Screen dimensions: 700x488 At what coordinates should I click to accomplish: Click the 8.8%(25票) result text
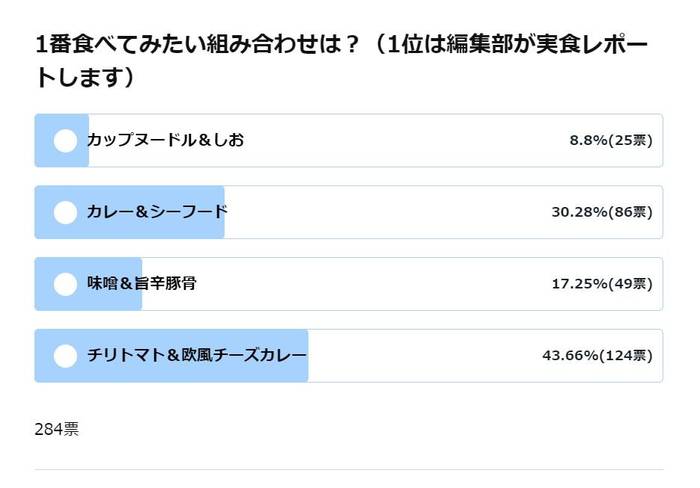(x=611, y=140)
